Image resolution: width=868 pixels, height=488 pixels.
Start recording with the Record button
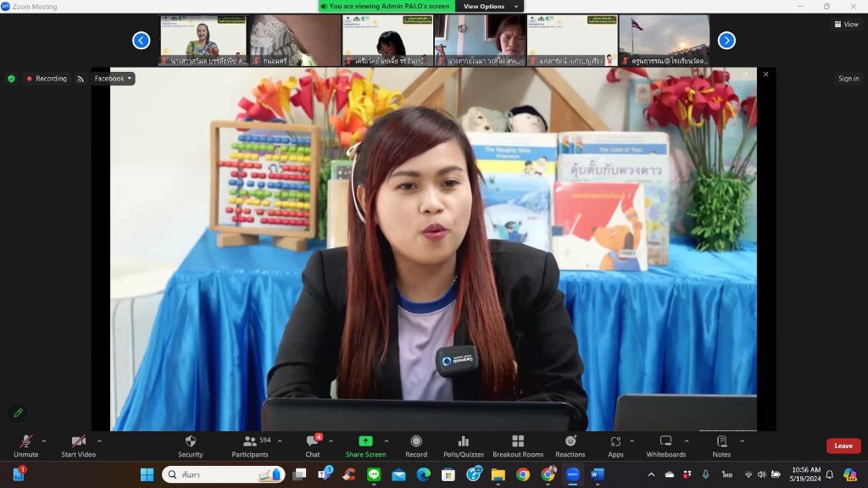(416, 446)
